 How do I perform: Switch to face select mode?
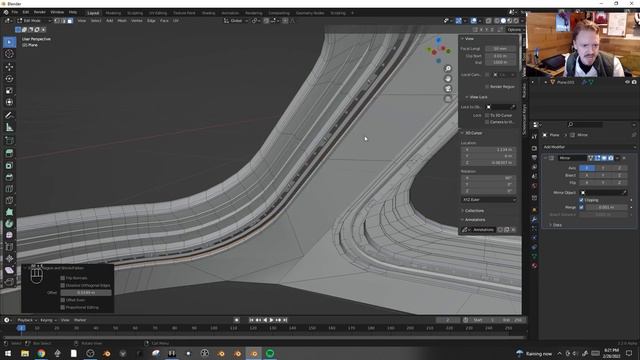point(70,20)
